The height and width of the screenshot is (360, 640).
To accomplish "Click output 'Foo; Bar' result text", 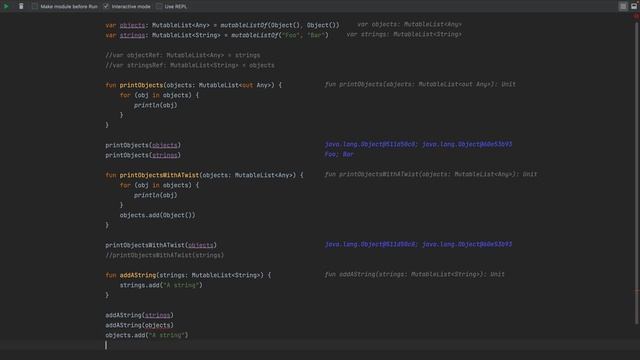I will coord(339,154).
